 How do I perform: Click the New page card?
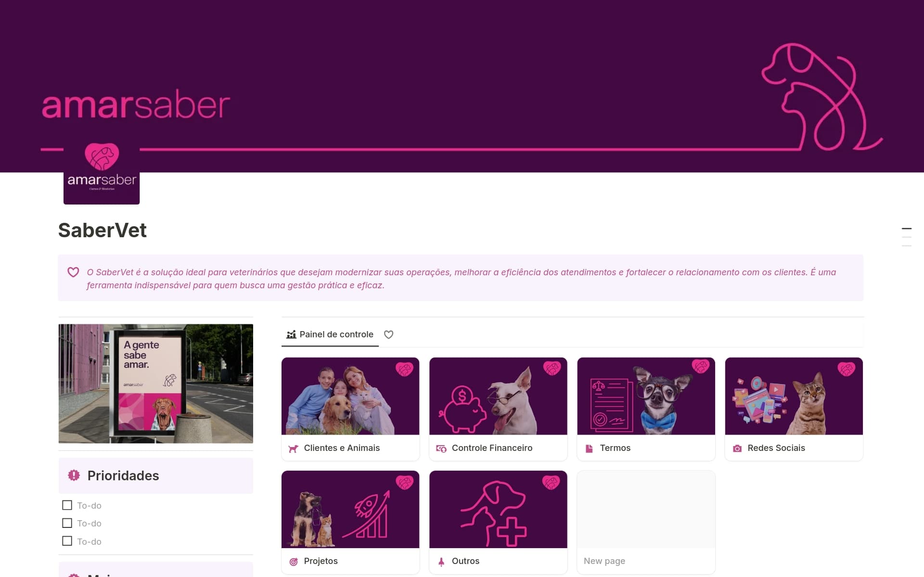[x=646, y=522]
